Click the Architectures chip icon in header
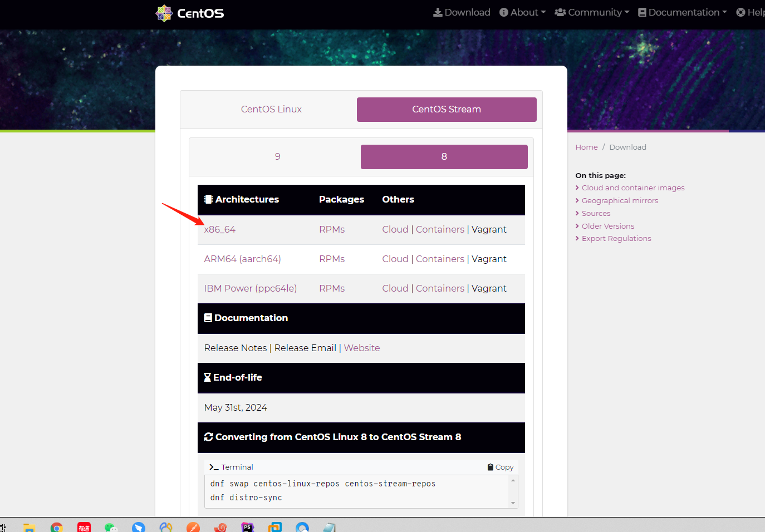The image size is (765, 532). point(208,199)
